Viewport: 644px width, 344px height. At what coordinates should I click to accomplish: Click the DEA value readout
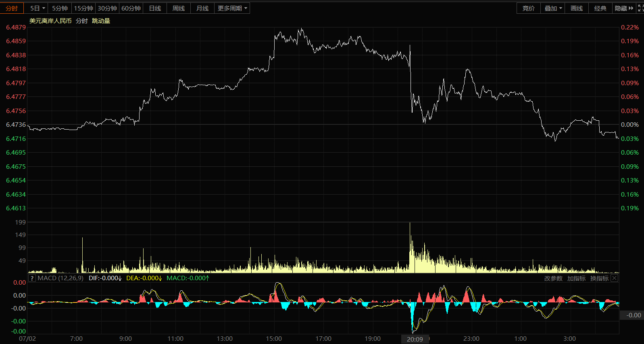point(144,278)
